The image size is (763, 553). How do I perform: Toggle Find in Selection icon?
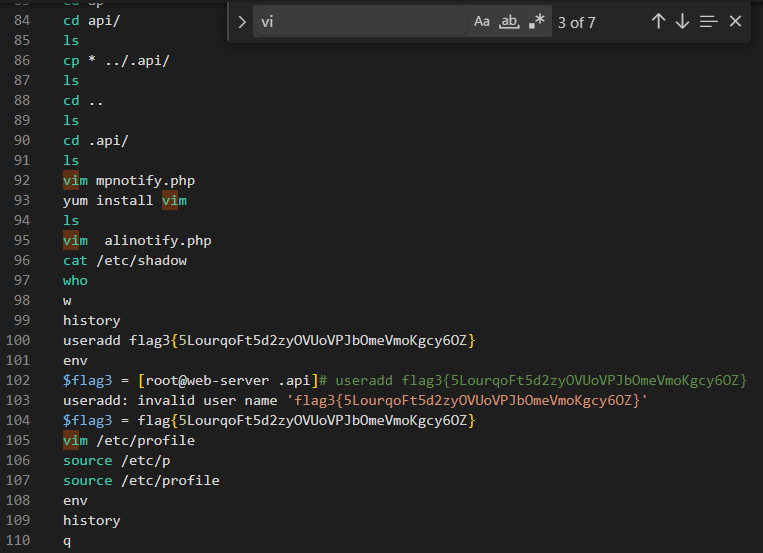(708, 21)
